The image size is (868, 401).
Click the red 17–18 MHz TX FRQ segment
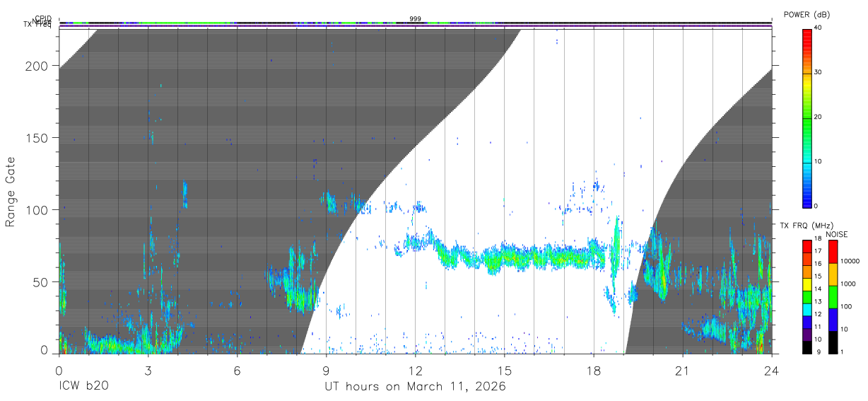pos(807,246)
